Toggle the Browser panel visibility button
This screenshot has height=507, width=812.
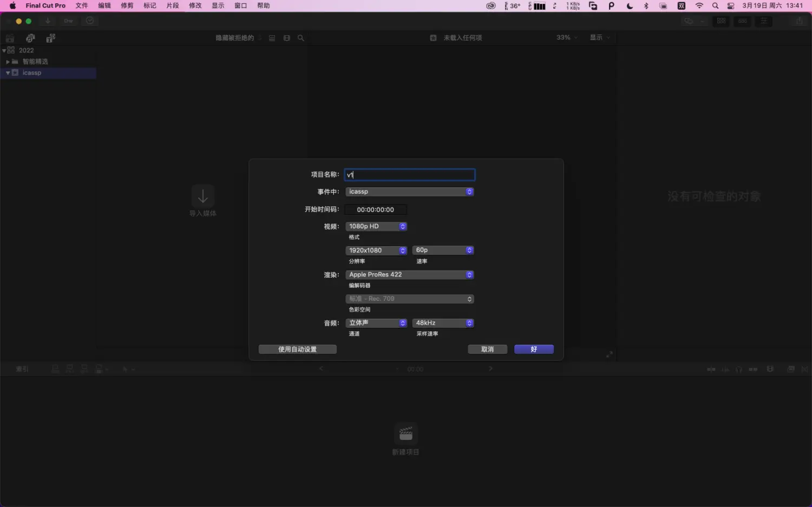(x=721, y=21)
